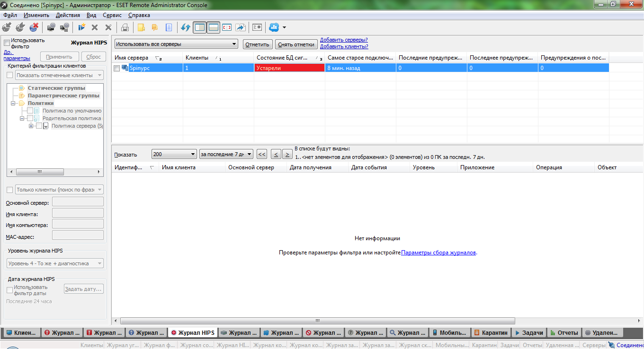Enable Использовать фильтр даты checkbox
This screenshot has height=349, width=644.
(x=9, y=289)
